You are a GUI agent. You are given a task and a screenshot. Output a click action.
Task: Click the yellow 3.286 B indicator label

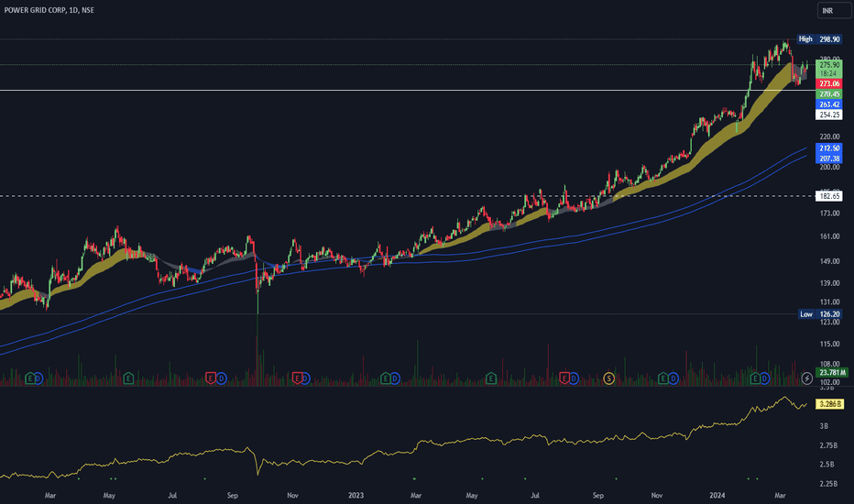pyautogui.click(x=830, y=404)
